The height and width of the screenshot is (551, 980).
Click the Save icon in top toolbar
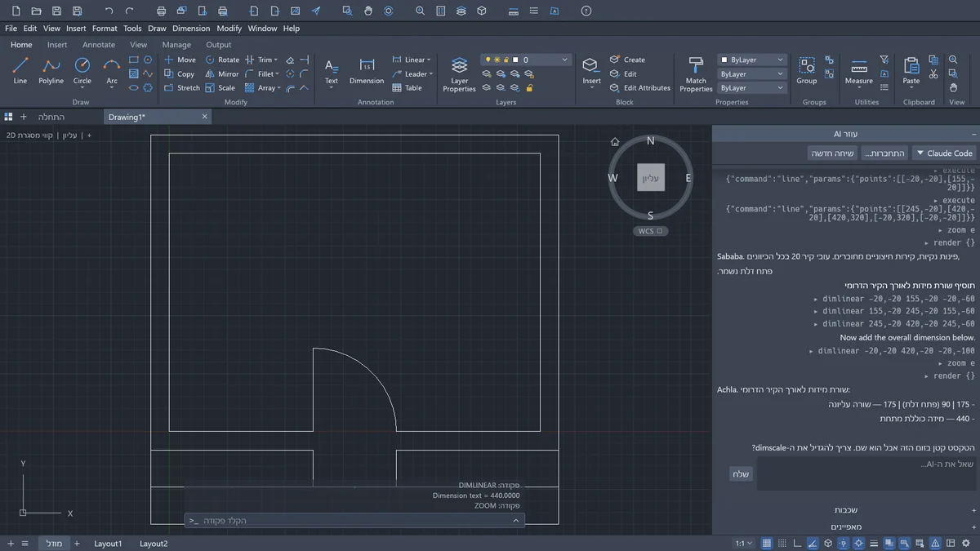pyautogui.click(x=56, y=11)
